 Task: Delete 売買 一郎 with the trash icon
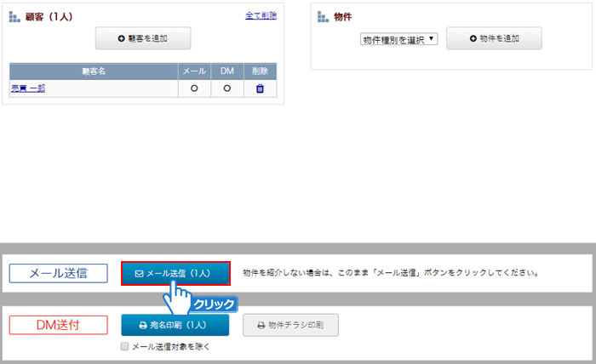pos(260,88)
